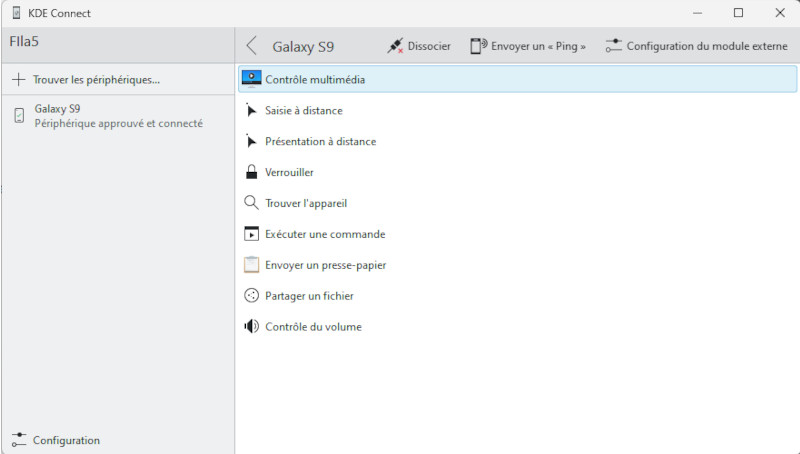Minimize the KDE Connect window
Viewport: 800px width, 454px height.
tap(697, 13)
